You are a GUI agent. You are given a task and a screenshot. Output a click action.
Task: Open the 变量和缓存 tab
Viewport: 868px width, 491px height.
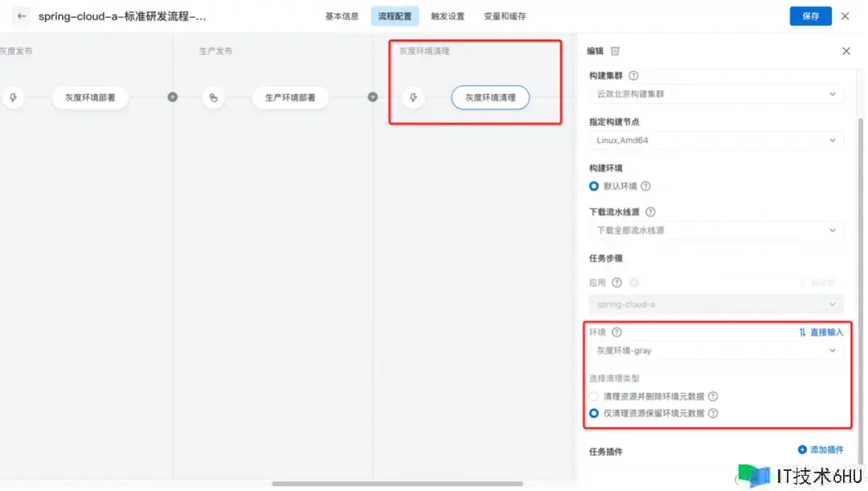point(505,16)
